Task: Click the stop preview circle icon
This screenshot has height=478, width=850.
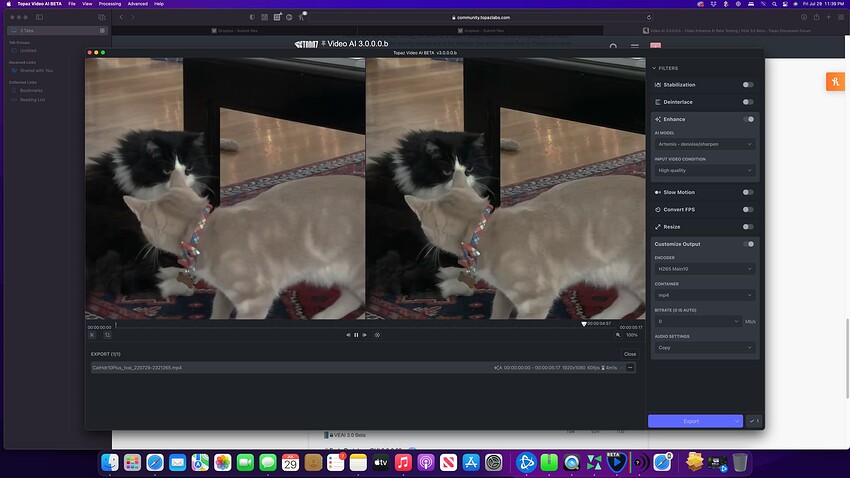Action: pos(377,335)
